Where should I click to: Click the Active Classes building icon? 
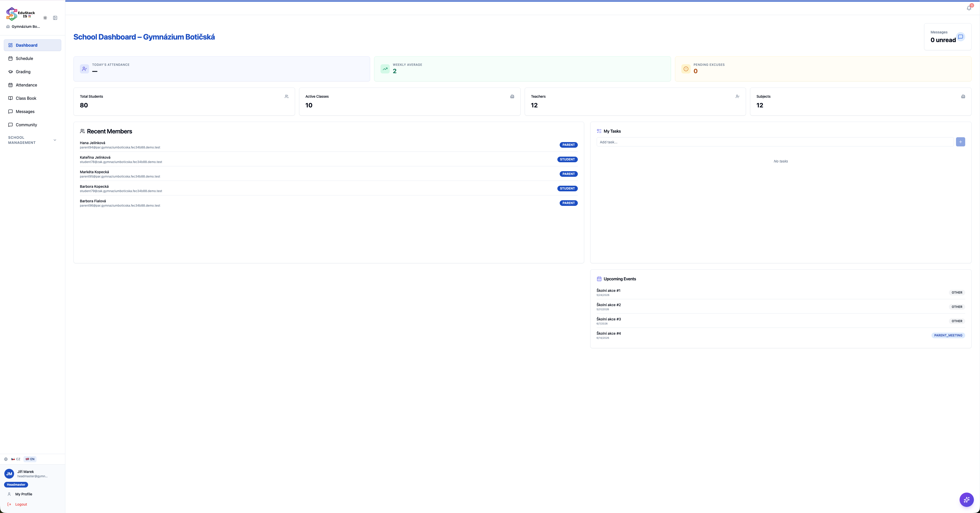512,97
